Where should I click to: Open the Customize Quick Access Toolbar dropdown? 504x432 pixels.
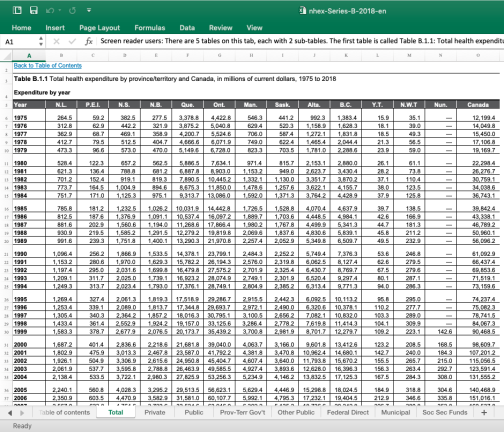tap(89, 10)
